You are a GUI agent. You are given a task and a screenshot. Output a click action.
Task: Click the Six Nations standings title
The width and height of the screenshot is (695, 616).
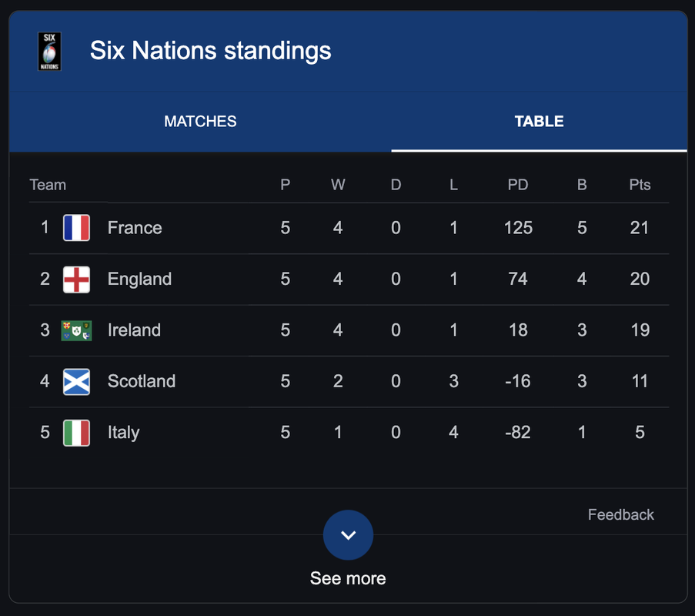(x=211, y=51)
